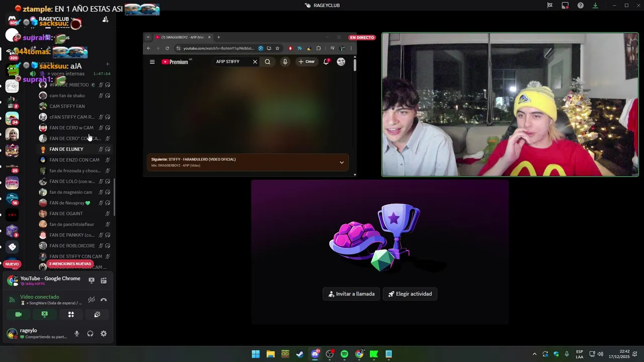
Task: Click 3 MENCIONES NUEVAS pill
Action: pyautogui.click(x=70, y=264)
